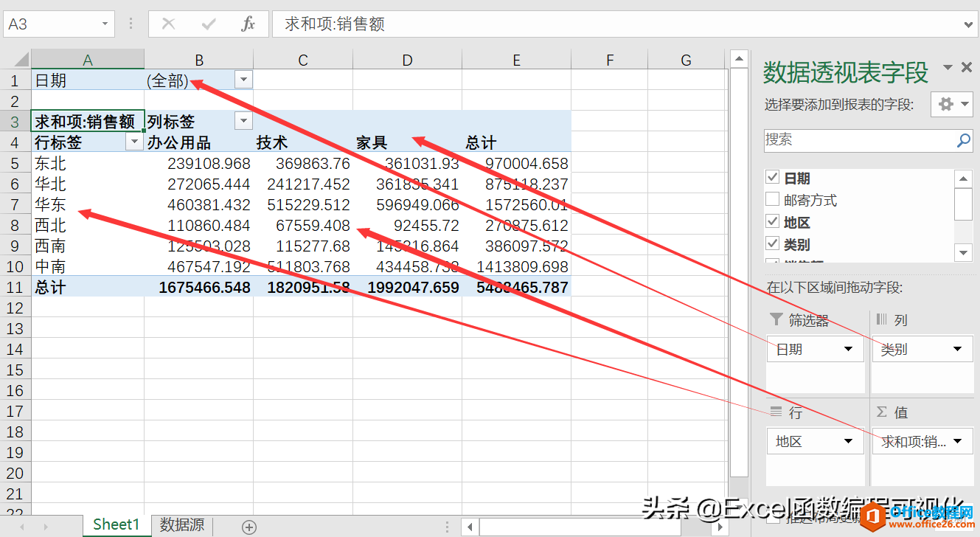This screenshot has width=980, height=537.
Task: Open the 日期 filter dropdown in B1
Action: (x=243, y=80)
